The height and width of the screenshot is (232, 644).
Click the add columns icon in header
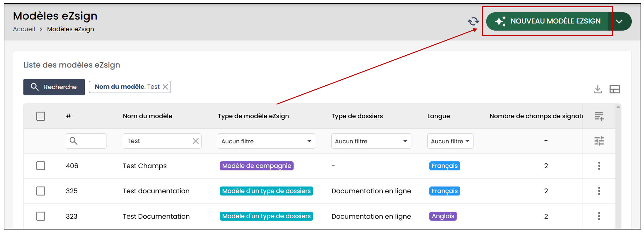(599, 116)
